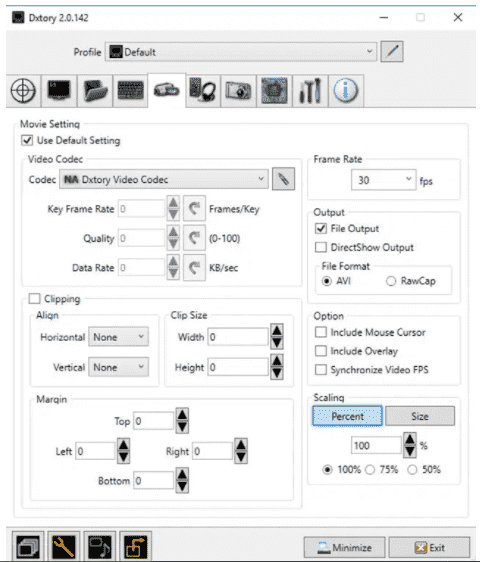
Task: Click the codec configure pen button
Action: pos(284,178)
